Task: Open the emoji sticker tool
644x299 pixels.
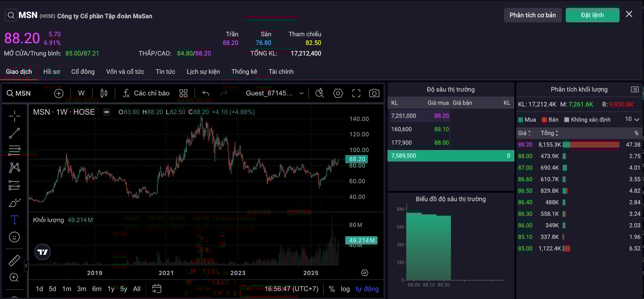Action: [x=14, y=237]
